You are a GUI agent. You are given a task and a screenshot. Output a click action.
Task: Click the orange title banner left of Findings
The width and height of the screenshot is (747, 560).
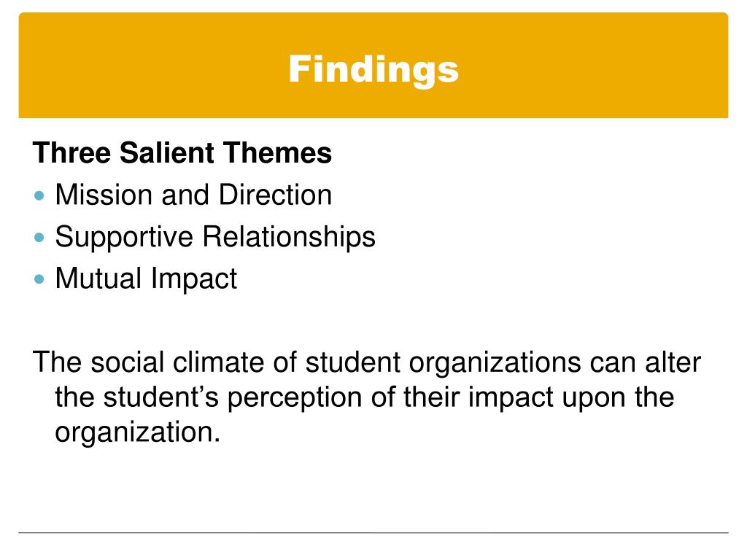click(152, 65)
